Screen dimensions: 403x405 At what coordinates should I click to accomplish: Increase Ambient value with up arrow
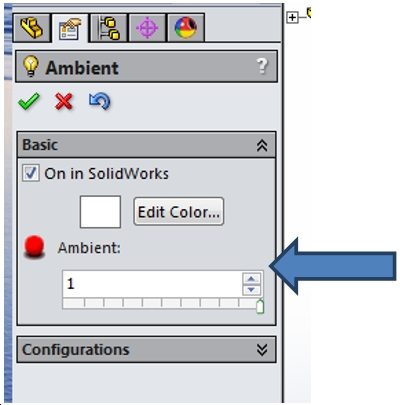(251, 279)
